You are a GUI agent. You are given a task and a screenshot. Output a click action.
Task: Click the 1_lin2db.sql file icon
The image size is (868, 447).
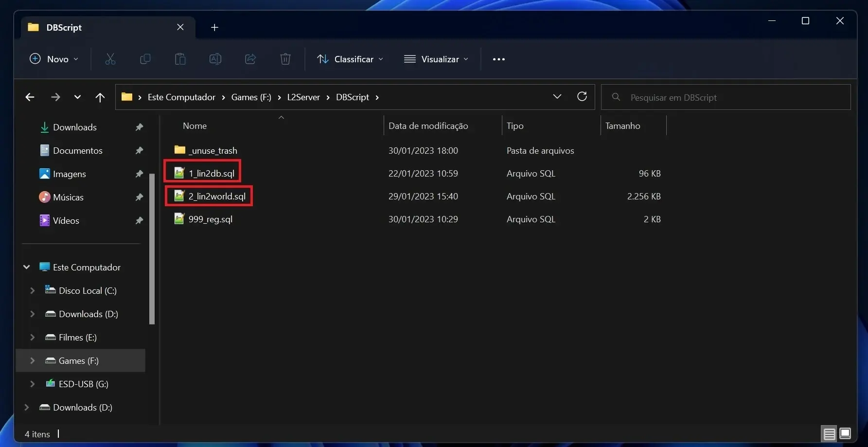tap(179, 173)
